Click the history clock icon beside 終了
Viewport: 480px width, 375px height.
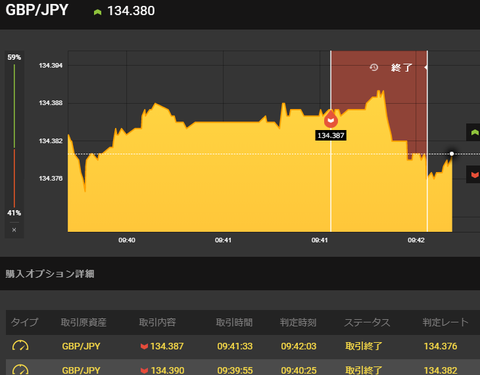(x=374, y=68)
